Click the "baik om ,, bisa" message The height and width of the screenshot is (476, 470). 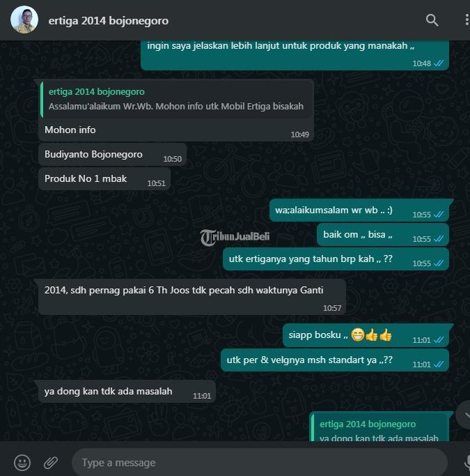coord(383,235)
